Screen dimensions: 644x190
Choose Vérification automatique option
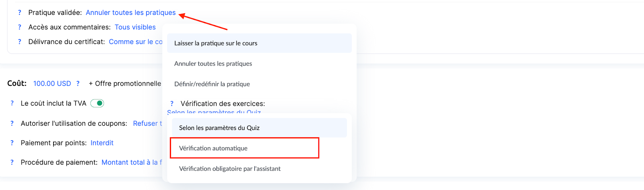(x=213, y=148)
